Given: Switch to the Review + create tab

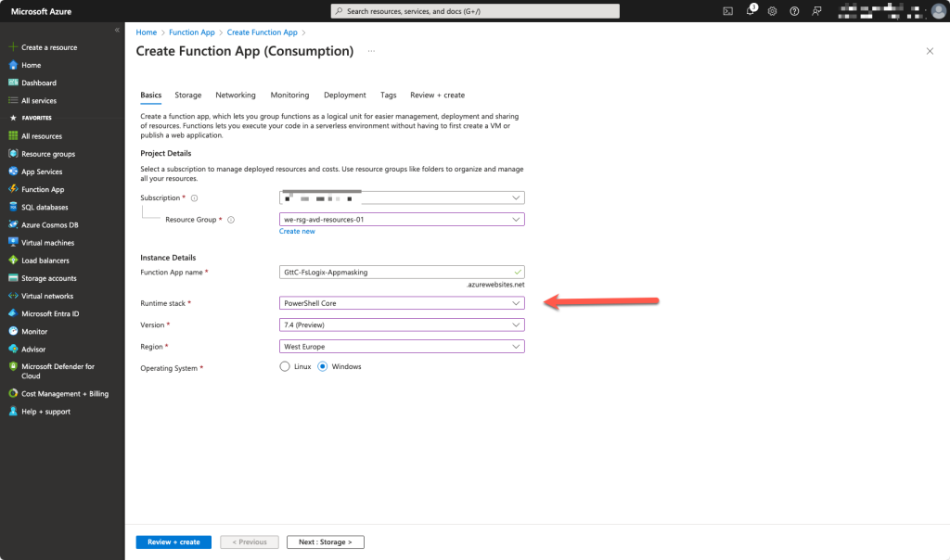Looking at the screenshot, I should click(438, 95).
